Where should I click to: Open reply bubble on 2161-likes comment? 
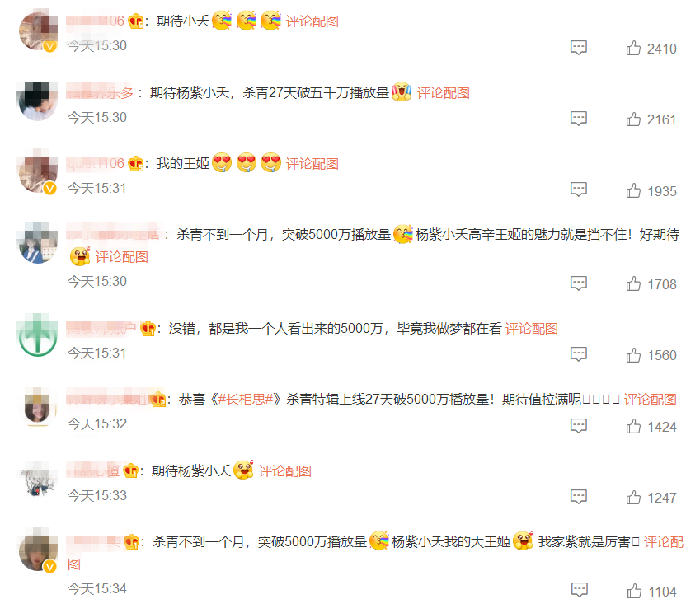tap(579, 119)
